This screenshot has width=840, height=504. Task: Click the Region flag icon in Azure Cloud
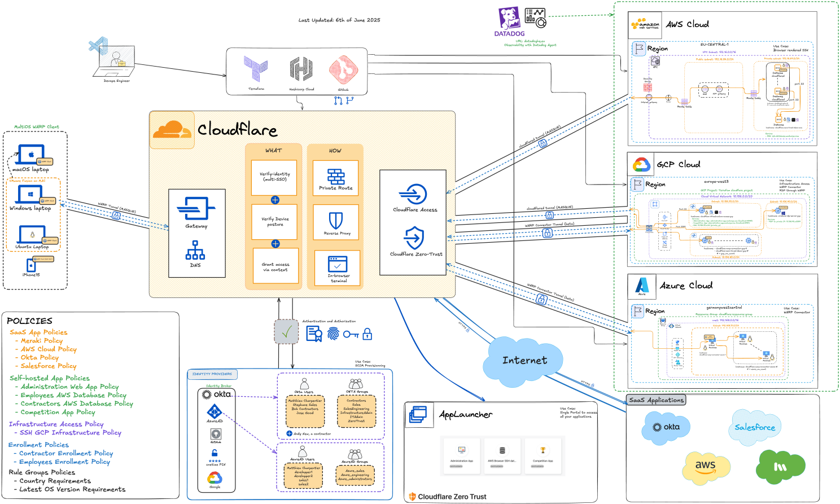point(637,311)
